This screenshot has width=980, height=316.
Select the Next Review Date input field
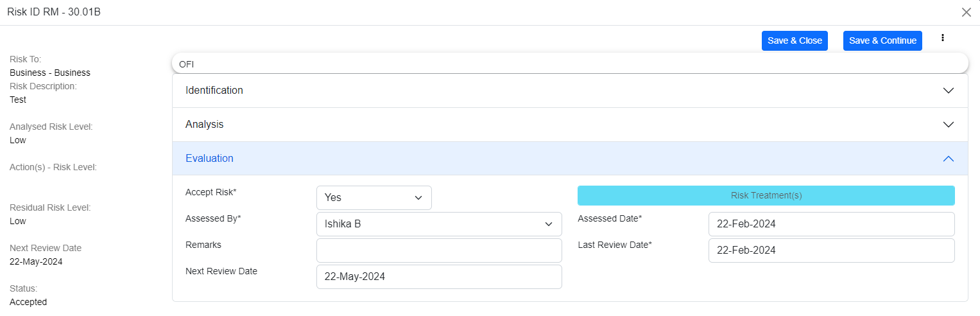pyautogui.click(x=439, y=277)
